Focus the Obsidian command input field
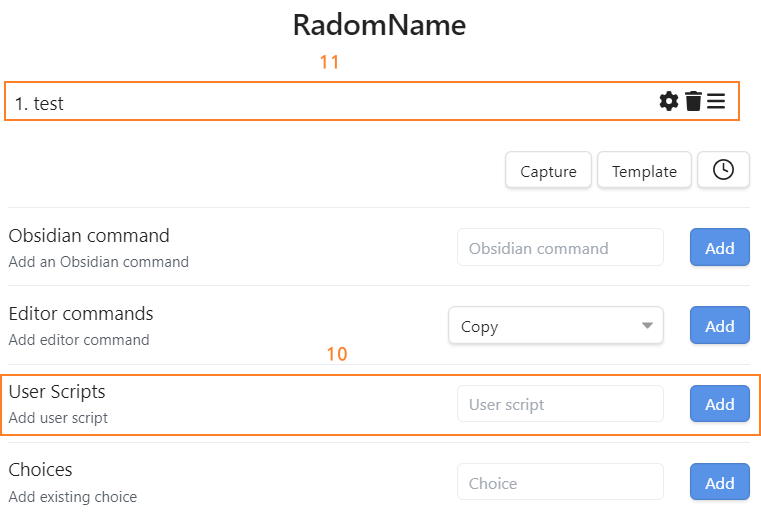Screen dimensions: 761x520 tap(560, 248)
